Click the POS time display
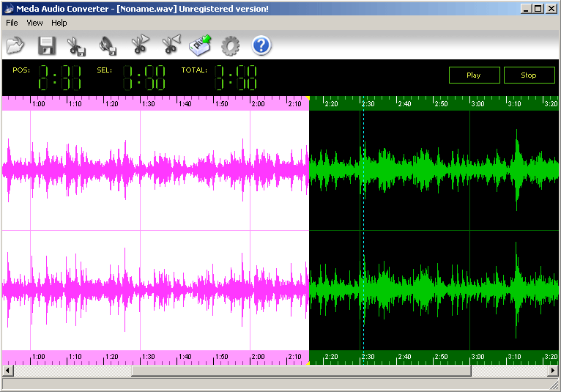This screenshot has height=392, width=561. tap(60, 78)
